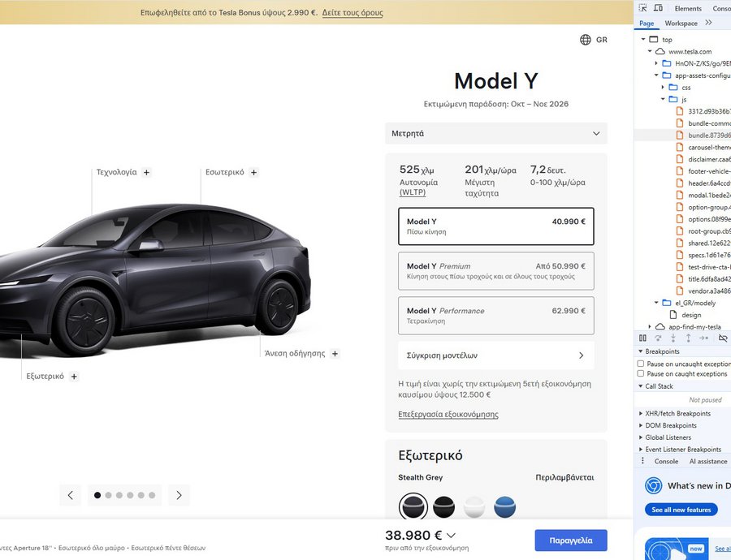Open the Console drawer tab

[666, 461]
